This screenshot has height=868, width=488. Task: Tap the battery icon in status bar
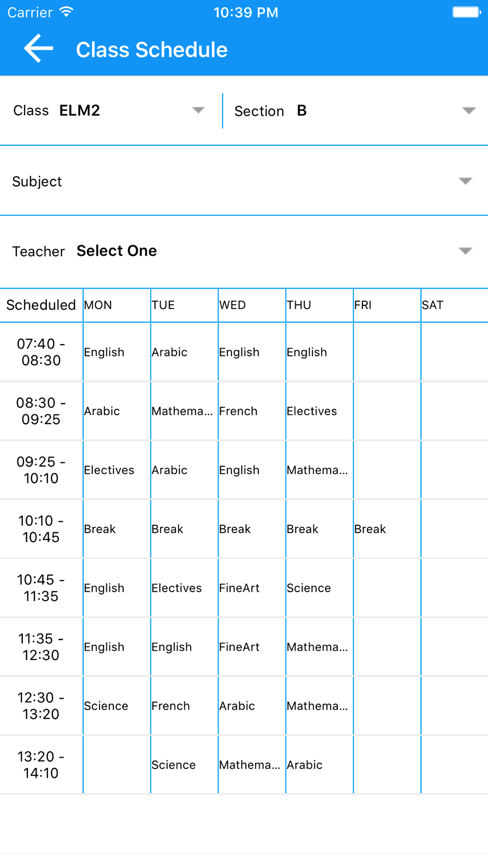pos(467,12)
